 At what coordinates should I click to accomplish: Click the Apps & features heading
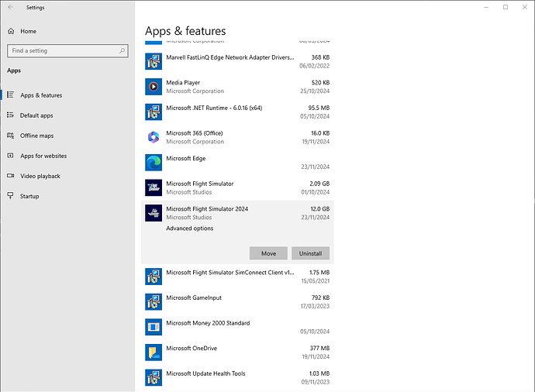[x=185, y=31]
